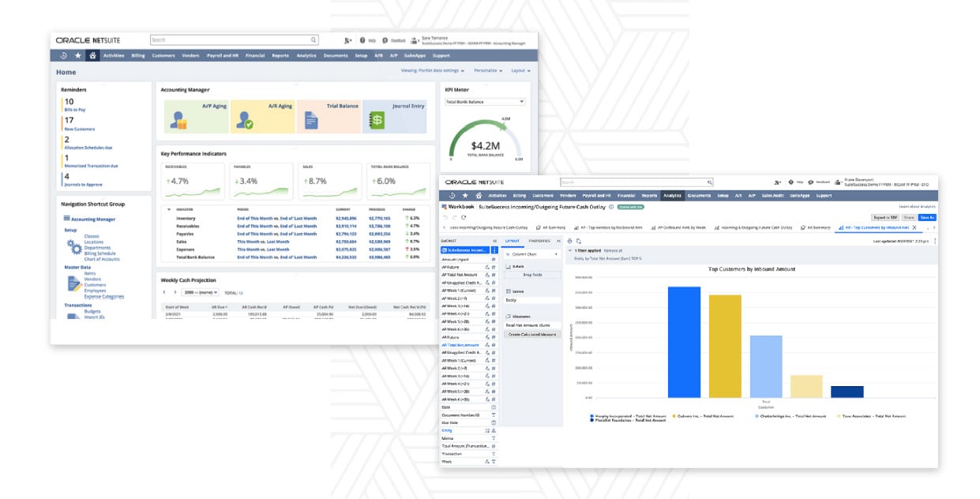
Task: Click the Save As button
Action: coord(927,216)
